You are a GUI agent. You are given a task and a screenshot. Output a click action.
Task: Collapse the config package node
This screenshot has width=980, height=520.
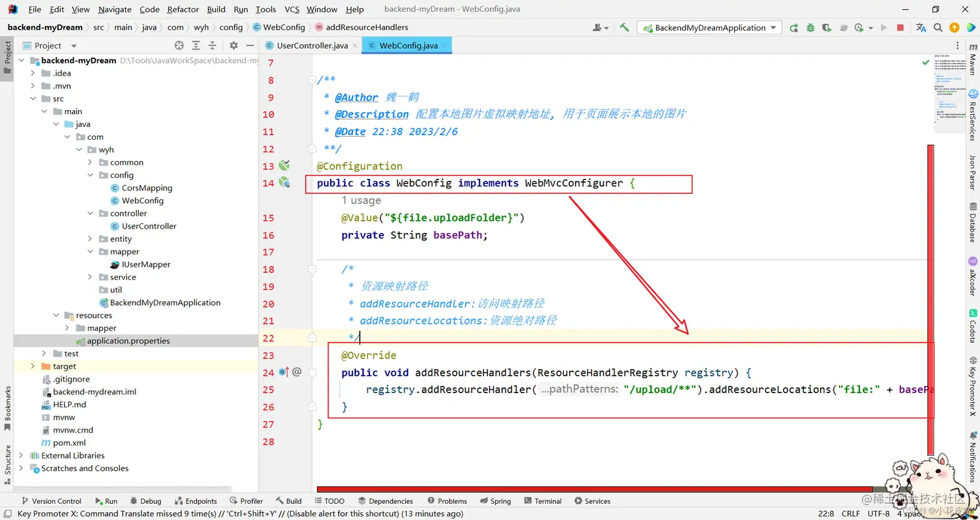coord(90,175)
